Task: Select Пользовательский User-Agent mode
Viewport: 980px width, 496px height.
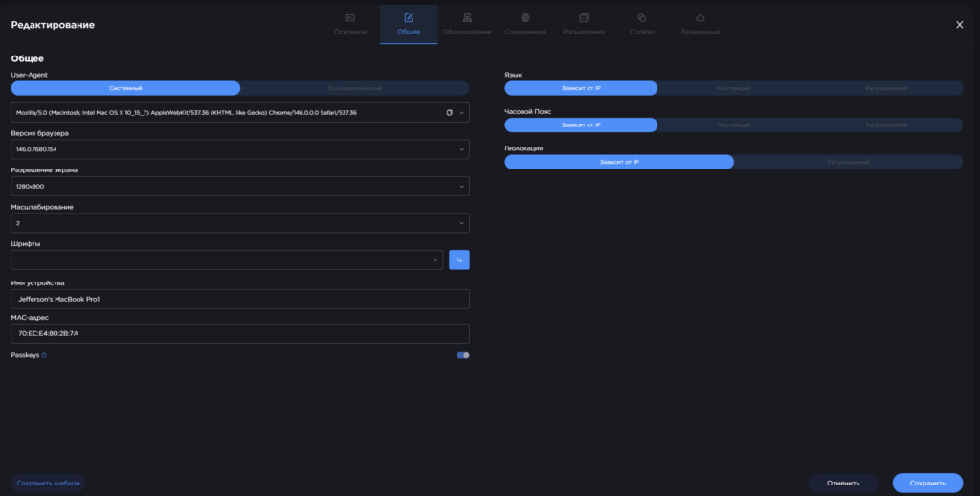Action: click(x=355, y=88)
